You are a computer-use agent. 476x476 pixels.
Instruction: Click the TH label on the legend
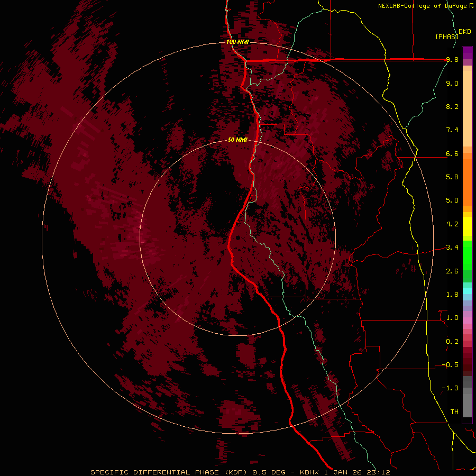tap(454, 412)
